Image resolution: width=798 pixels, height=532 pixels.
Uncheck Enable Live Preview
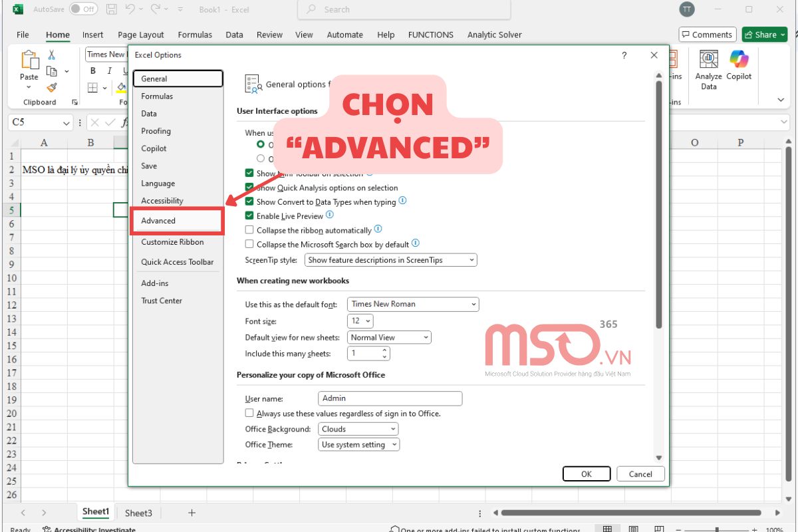point(249,215)
